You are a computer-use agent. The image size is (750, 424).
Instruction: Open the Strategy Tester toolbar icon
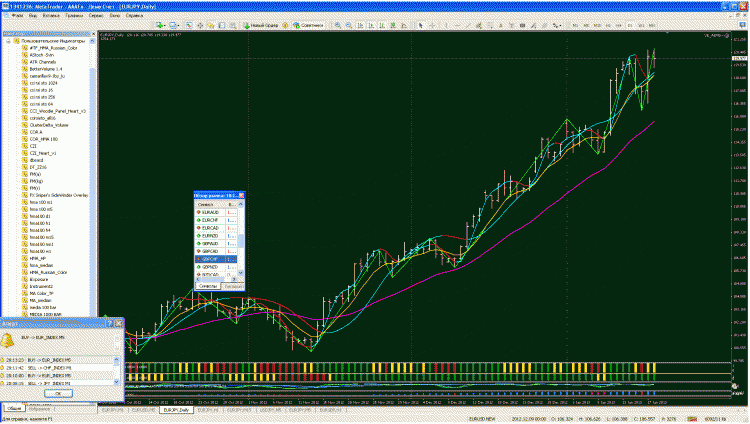pos(233,25)
